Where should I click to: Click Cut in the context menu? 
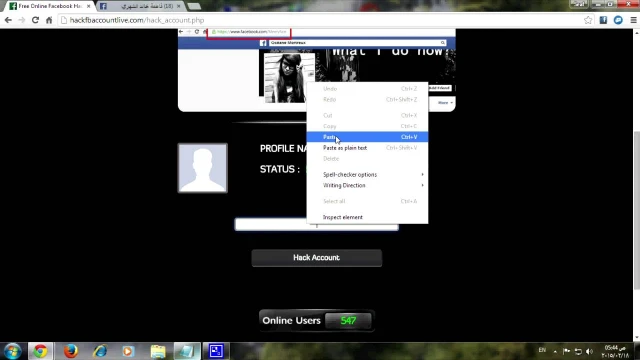tap(367, 116)
